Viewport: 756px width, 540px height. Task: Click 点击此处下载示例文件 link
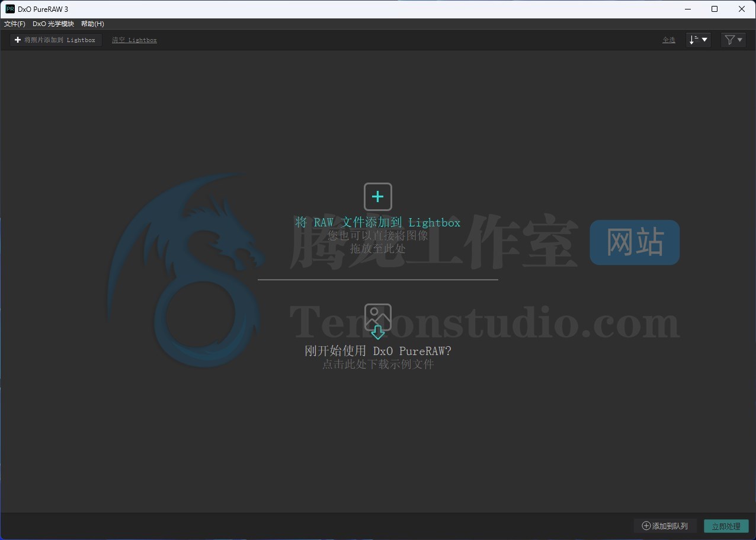(x=378, y=364)
